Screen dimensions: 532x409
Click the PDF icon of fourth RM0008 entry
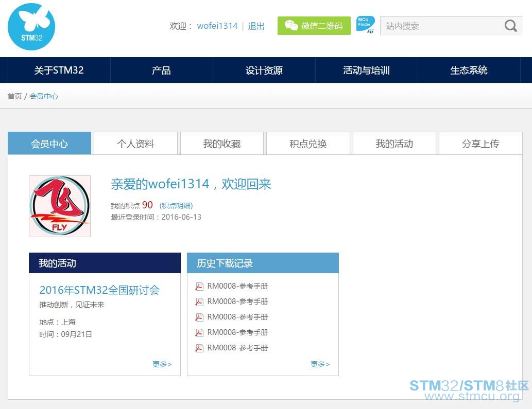(x=199, y=332)
